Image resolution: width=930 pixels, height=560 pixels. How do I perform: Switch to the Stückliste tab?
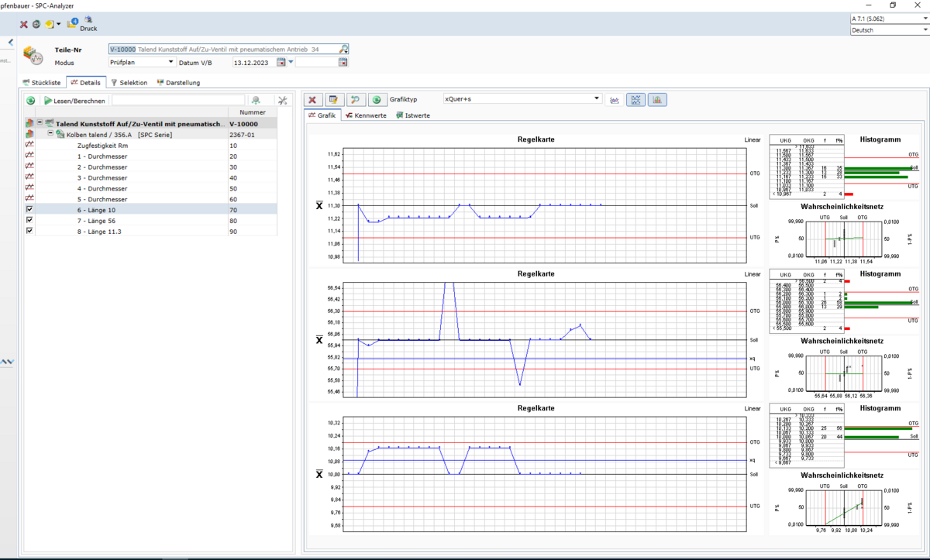pyautogui.click(x=42, y=82)
